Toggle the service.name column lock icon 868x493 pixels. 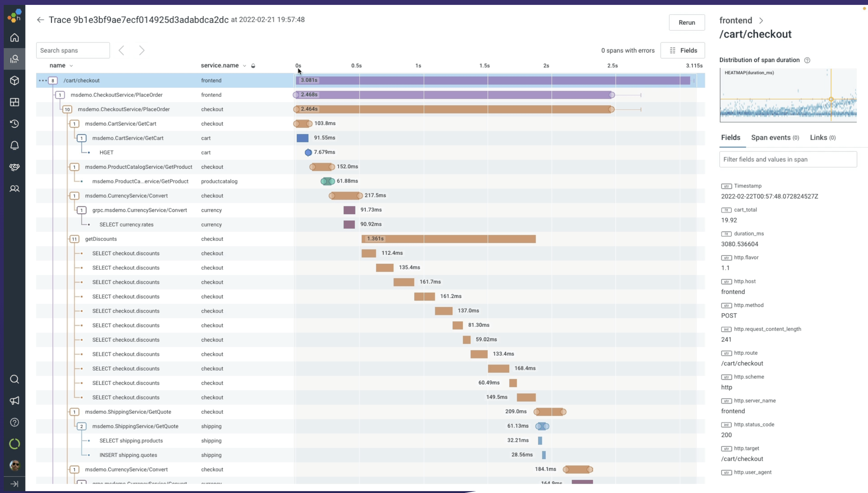click(253, 66)
